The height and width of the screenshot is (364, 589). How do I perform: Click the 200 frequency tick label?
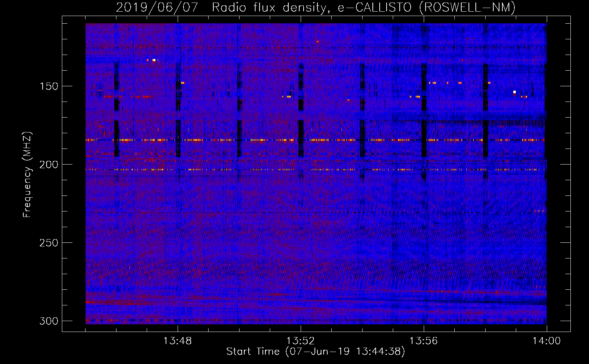tap(49, 165)
